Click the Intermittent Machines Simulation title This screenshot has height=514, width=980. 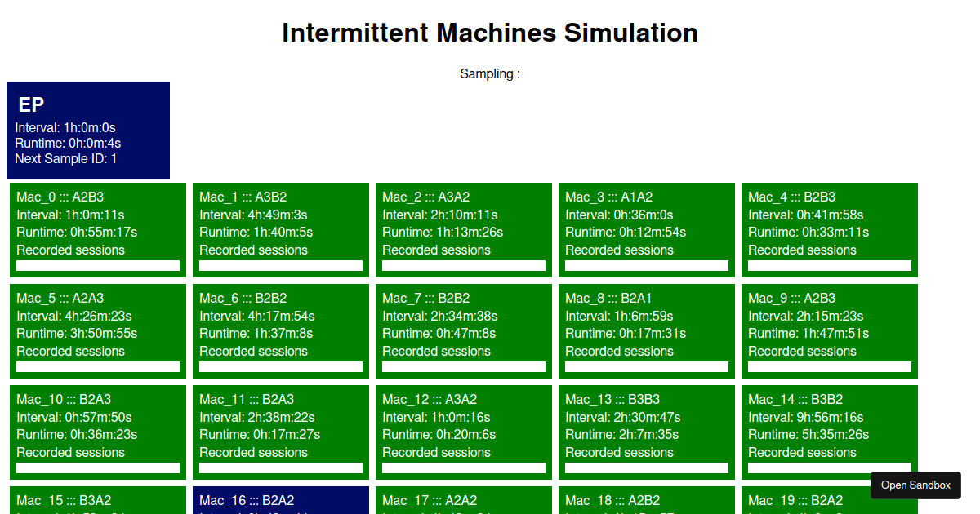click(x=489, y=33)
